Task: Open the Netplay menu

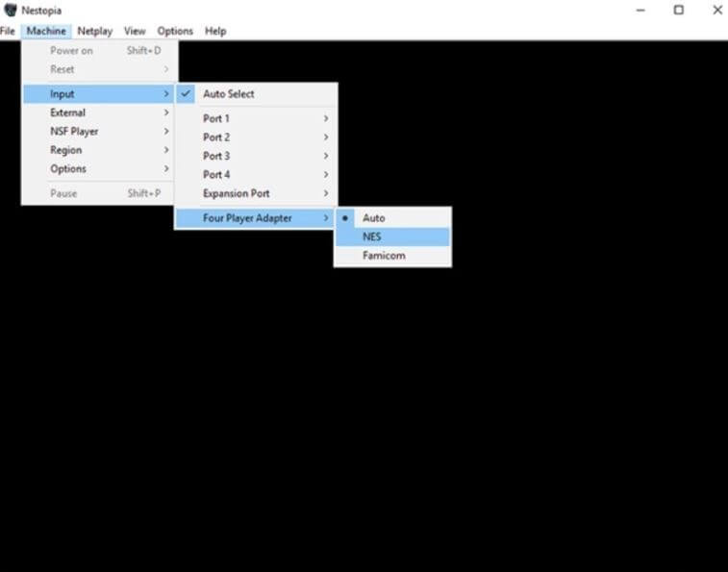Action: point(94,31)
